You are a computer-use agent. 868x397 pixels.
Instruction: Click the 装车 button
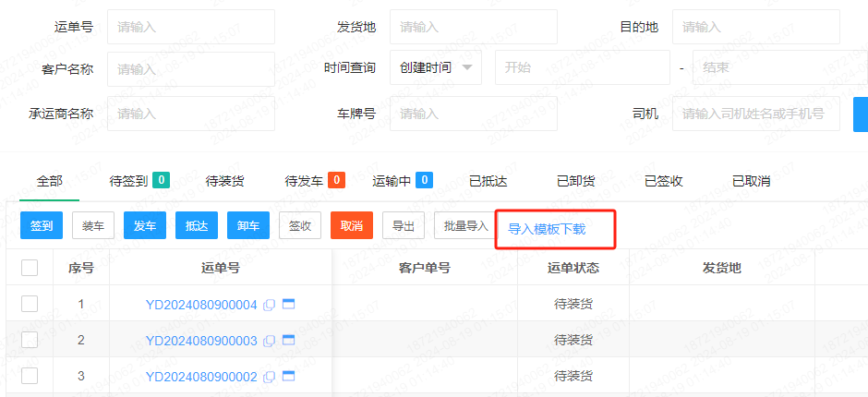coord(93,226)
